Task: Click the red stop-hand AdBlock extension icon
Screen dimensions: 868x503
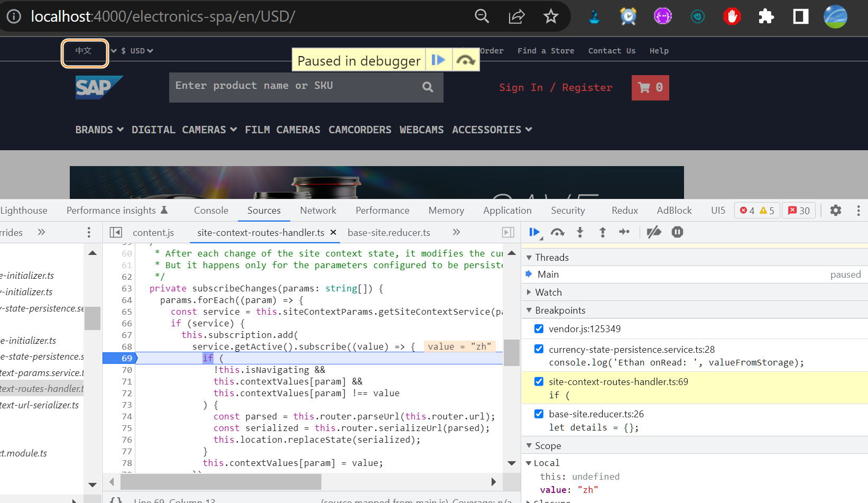Action: coord(732,16)
